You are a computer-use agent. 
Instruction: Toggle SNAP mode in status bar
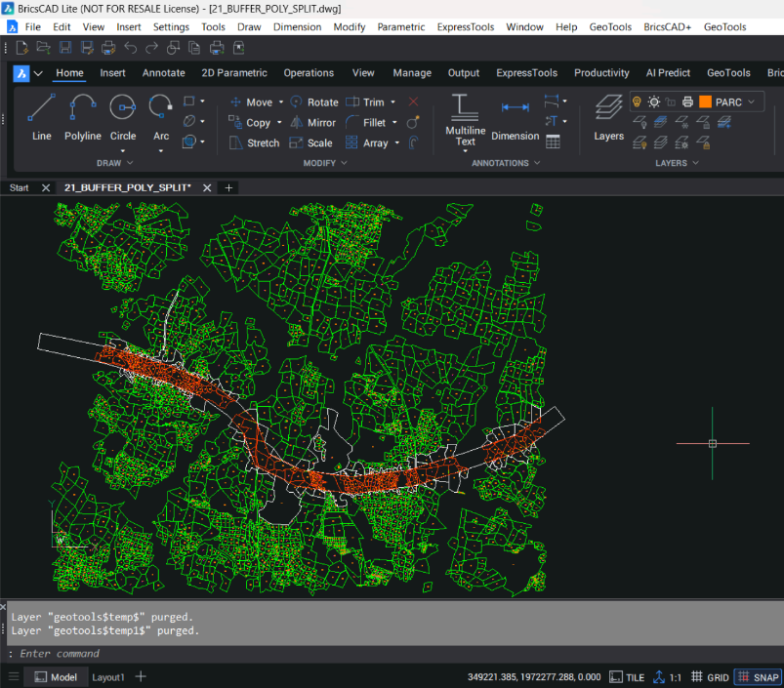pos(758,677)
